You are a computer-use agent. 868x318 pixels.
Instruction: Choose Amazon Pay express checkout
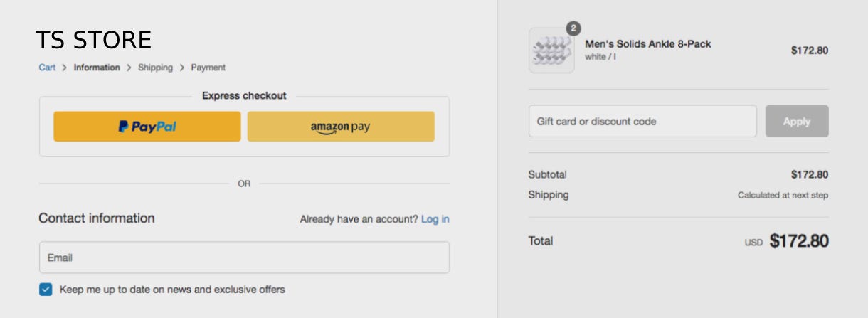click(x=341, y=127)
